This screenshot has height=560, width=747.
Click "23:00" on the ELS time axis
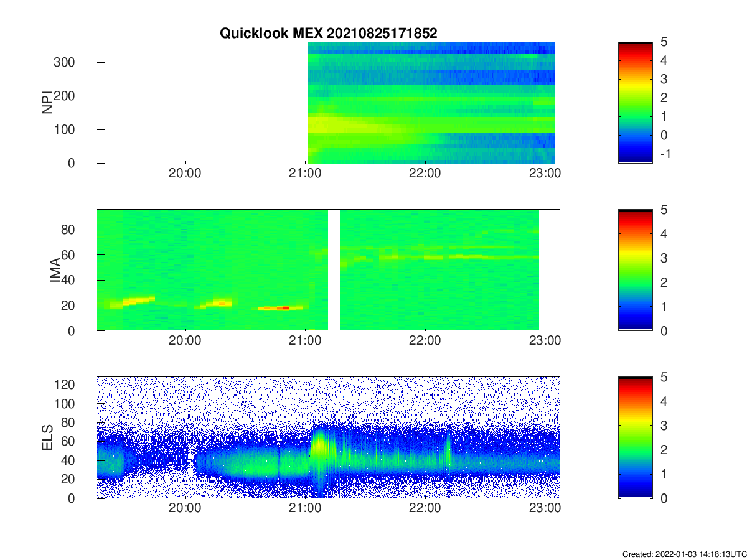click(545, 509)
